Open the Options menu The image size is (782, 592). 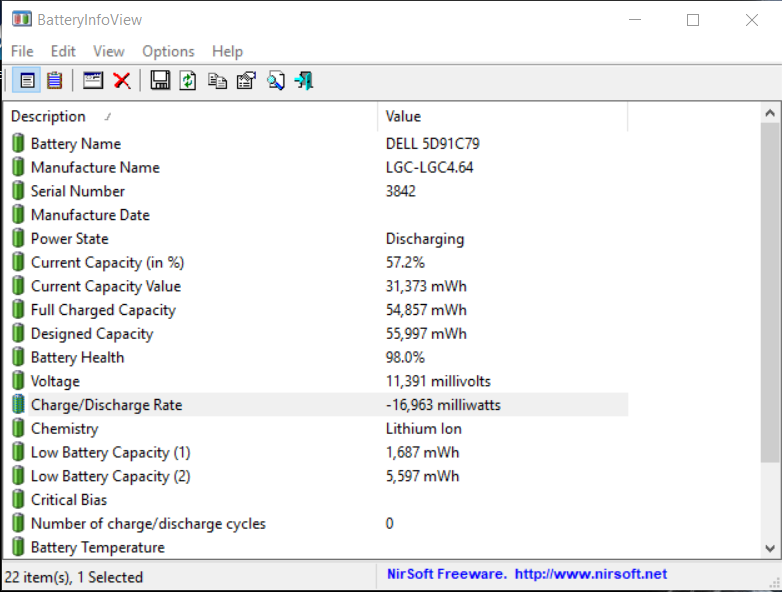coord(168,51)
